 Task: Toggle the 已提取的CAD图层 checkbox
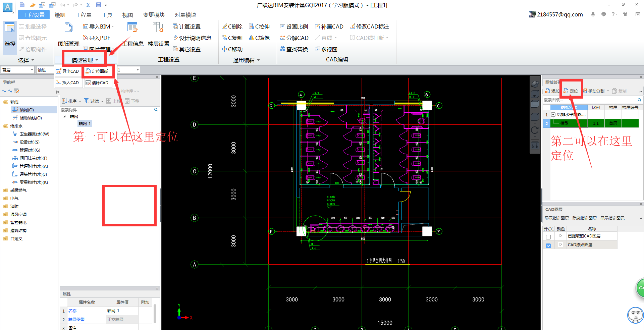[548, 237]
